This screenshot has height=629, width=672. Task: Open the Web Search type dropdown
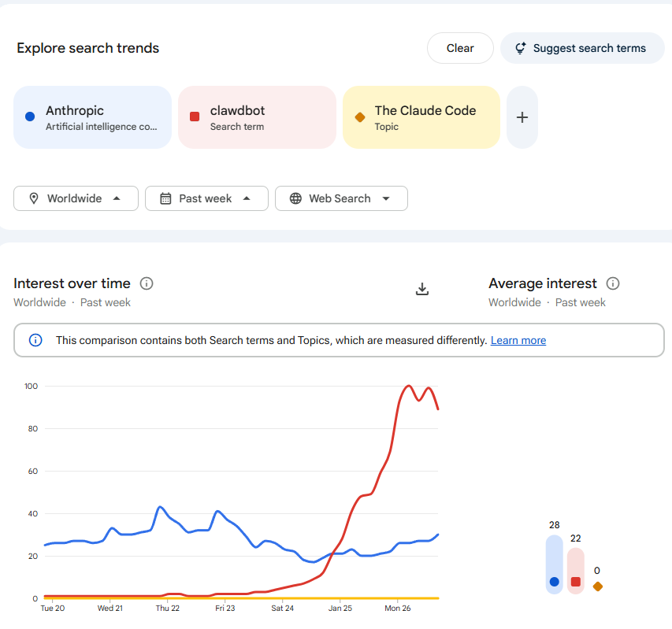341,198
